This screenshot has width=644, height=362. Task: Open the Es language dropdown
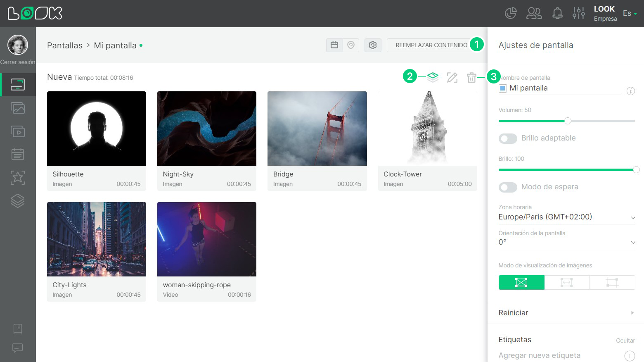coord(630,13)
